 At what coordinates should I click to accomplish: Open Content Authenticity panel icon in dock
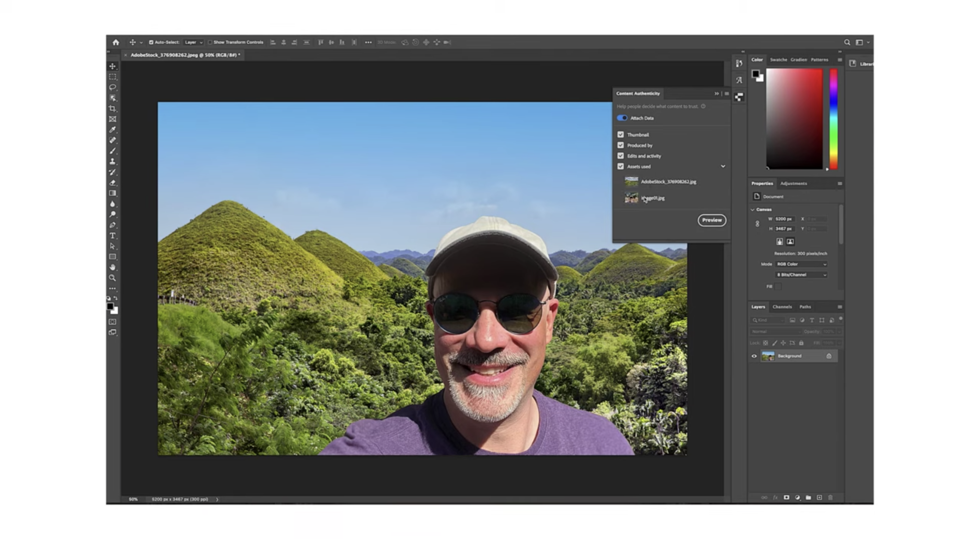(739, 97)
